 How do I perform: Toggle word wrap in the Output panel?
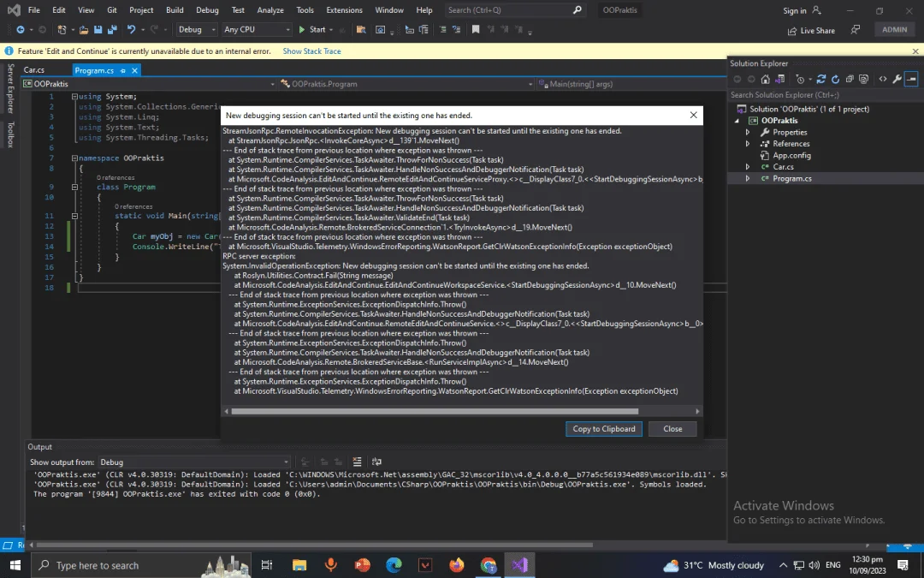coord(376,462)
